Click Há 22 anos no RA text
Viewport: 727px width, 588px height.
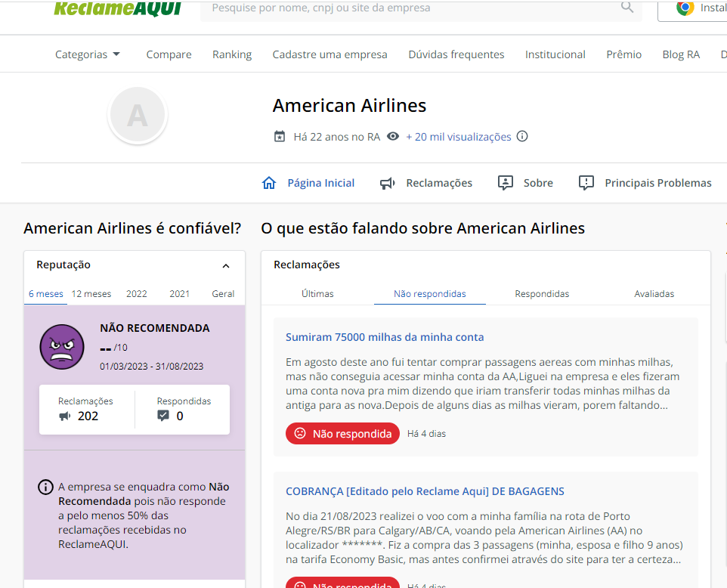[x=336, y=137]
